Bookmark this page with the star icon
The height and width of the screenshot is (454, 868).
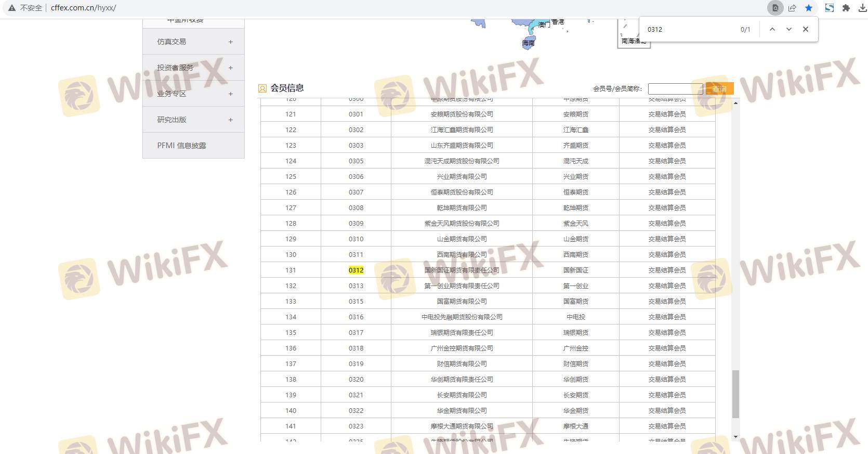(x=809, y=8)
